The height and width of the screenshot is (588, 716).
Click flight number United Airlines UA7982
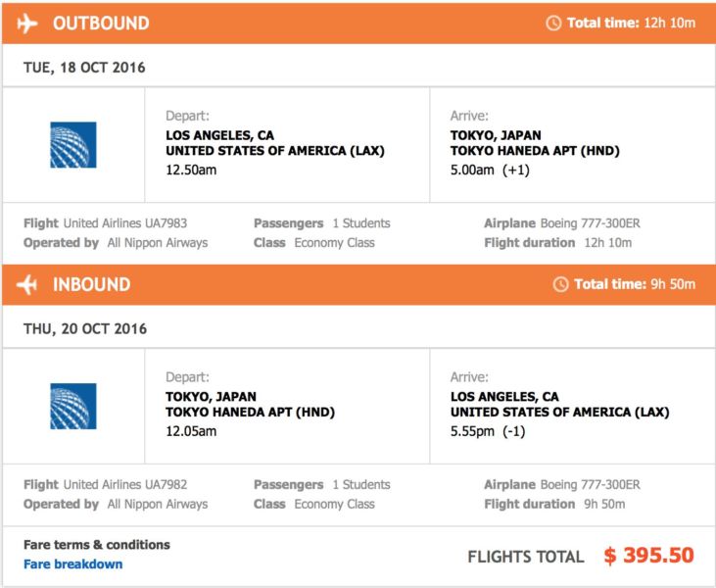125,484
